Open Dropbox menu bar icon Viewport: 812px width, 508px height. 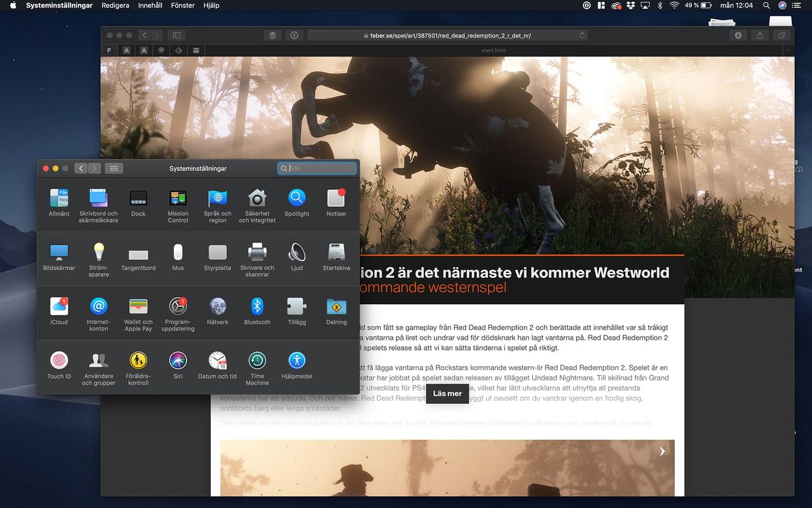coord(631,5)
